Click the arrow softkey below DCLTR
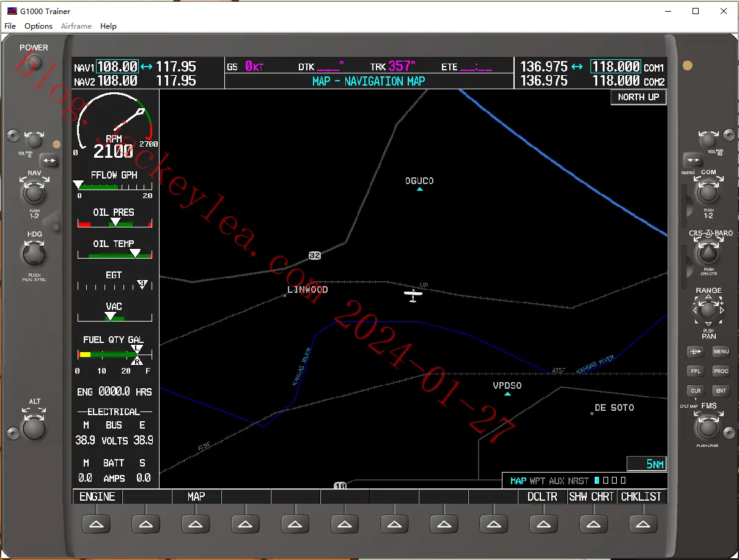The height and width of the screenshot is (560, 739). click(x=543, y=523)
